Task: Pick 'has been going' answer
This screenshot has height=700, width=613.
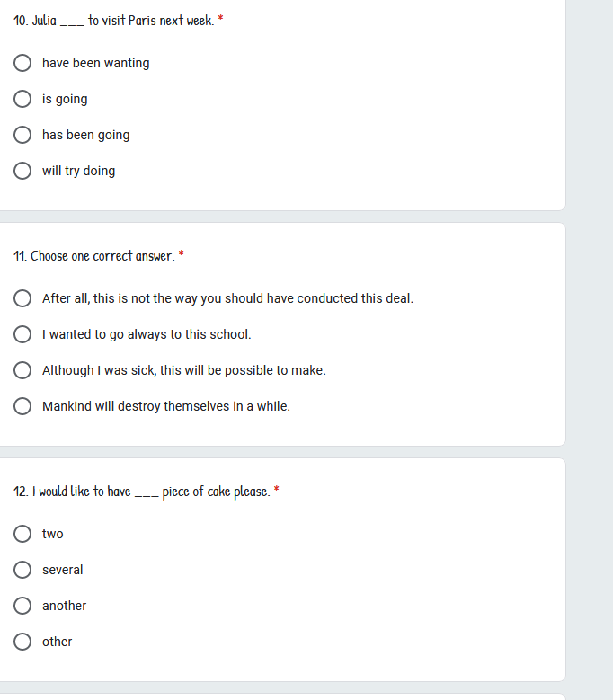Action: [22, 135]
